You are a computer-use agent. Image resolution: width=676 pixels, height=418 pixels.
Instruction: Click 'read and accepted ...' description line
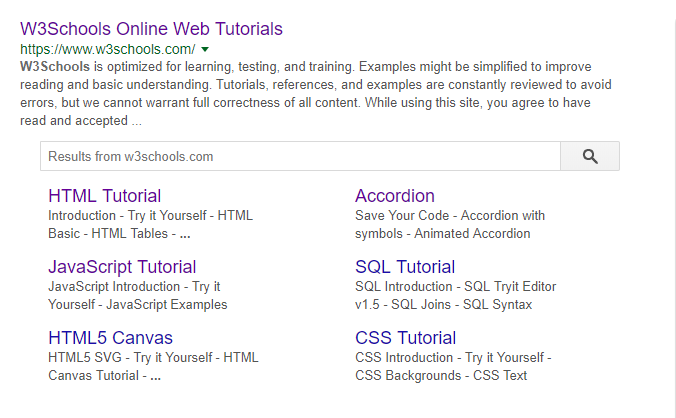pos(81,121)
